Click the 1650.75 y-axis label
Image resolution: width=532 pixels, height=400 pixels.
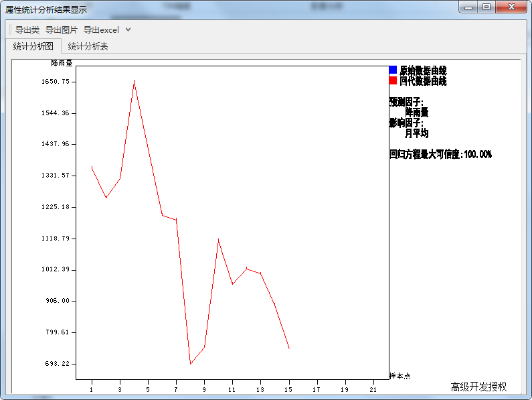(56, 82)
